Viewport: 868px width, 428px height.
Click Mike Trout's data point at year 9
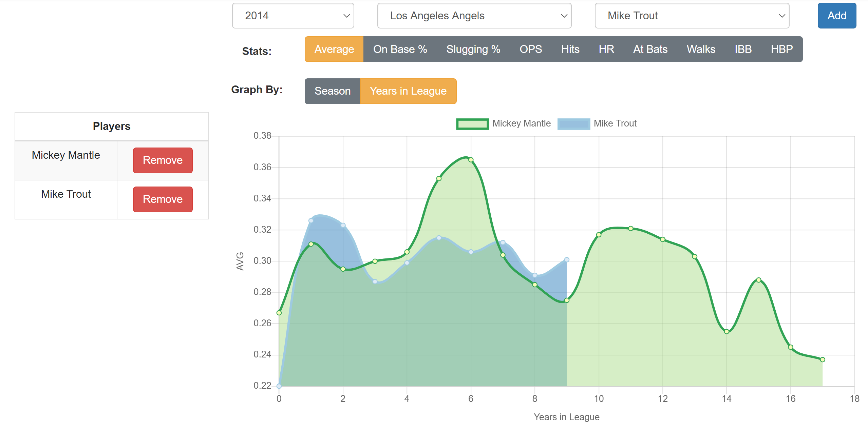567,260
